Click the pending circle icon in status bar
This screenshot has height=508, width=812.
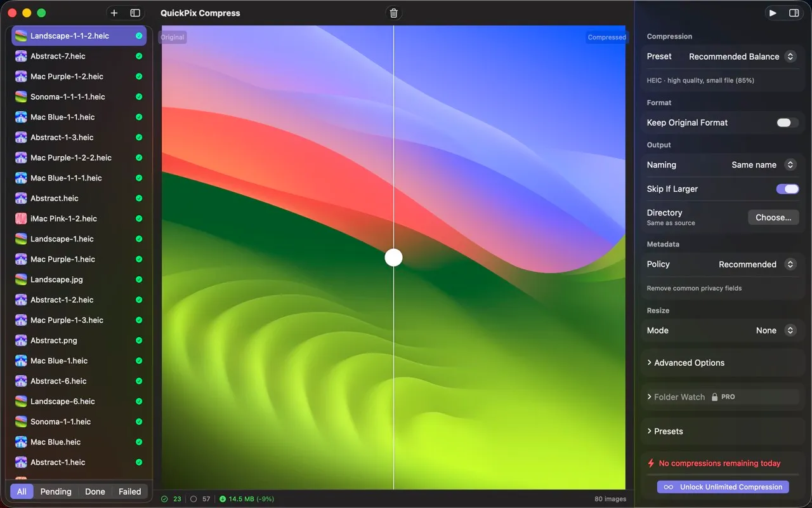(x=193, y=499)
